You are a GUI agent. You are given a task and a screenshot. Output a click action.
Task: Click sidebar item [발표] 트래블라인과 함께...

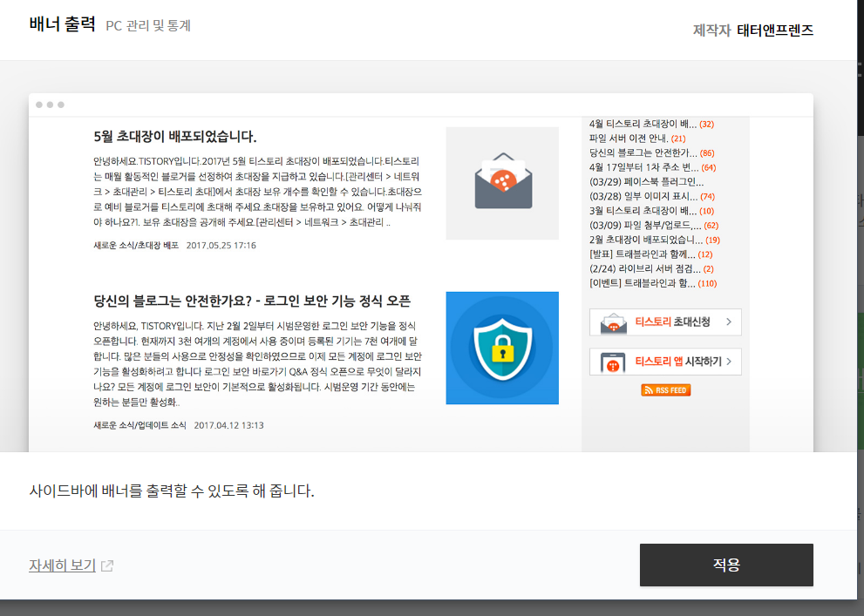coord(642,254)
